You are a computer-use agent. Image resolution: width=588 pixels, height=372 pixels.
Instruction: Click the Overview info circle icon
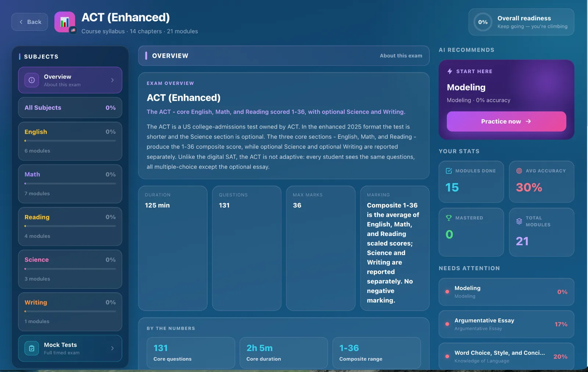(32, 80)
